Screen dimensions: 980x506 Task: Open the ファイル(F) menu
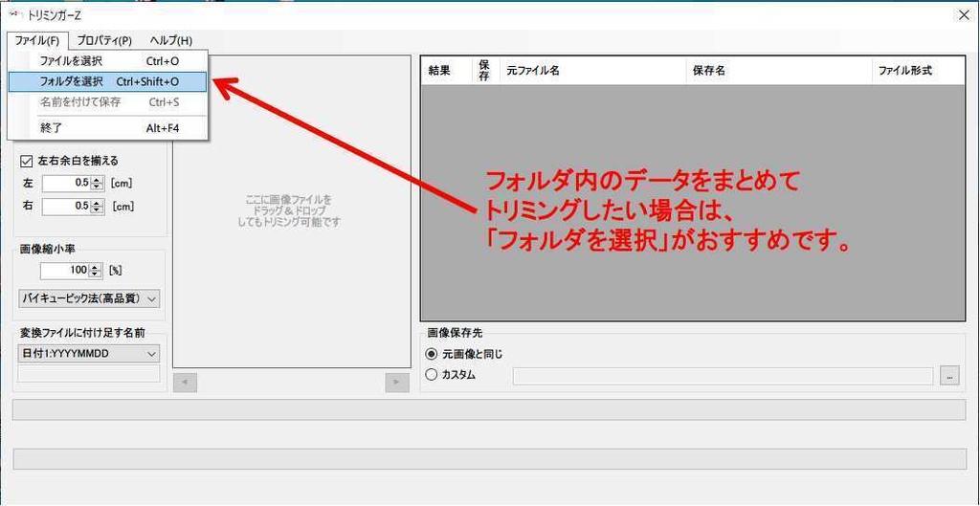click(37, 40)
